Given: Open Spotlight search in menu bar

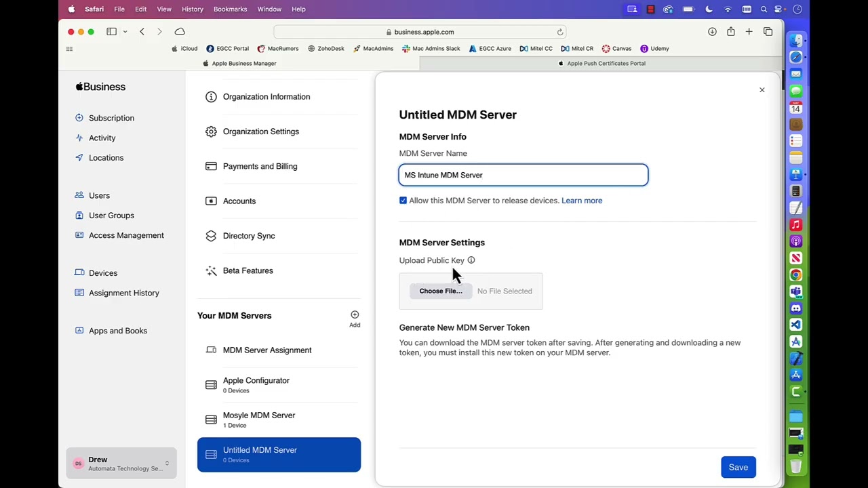Looking at the screenshot, I should pyautogui.click(x=764, y=9).
